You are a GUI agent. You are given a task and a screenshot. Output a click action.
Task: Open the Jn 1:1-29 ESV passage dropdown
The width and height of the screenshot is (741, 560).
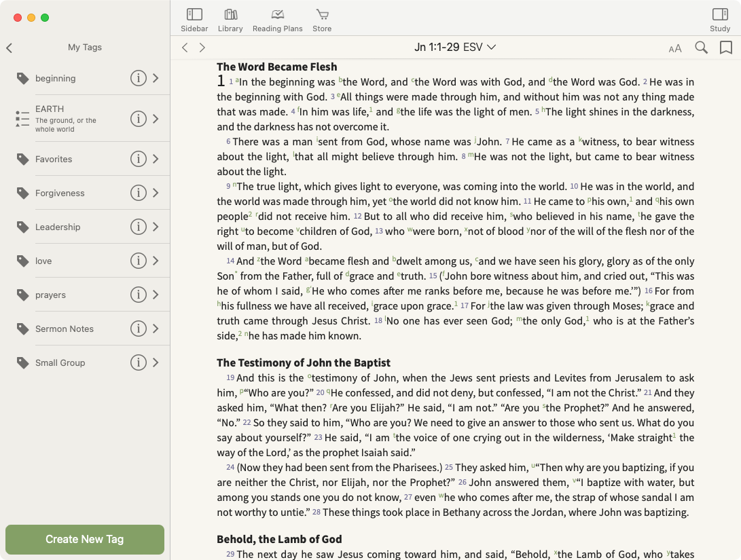click(455, 47)
